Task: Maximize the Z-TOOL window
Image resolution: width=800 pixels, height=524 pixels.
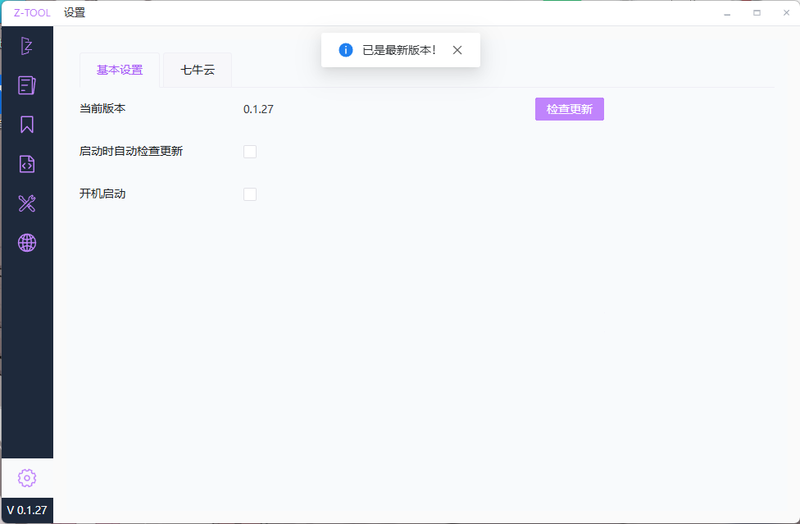Action: pos(757,13)
